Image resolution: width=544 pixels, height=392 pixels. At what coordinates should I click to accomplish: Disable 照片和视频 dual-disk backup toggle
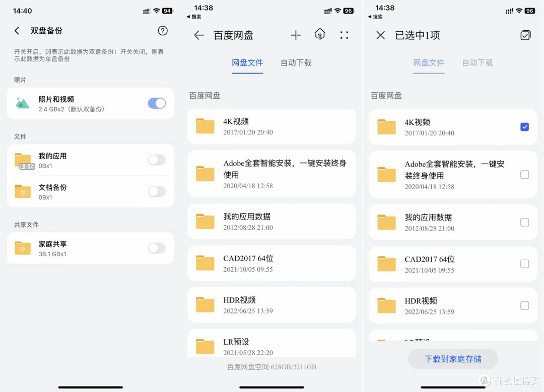click(x=156, y=103)
